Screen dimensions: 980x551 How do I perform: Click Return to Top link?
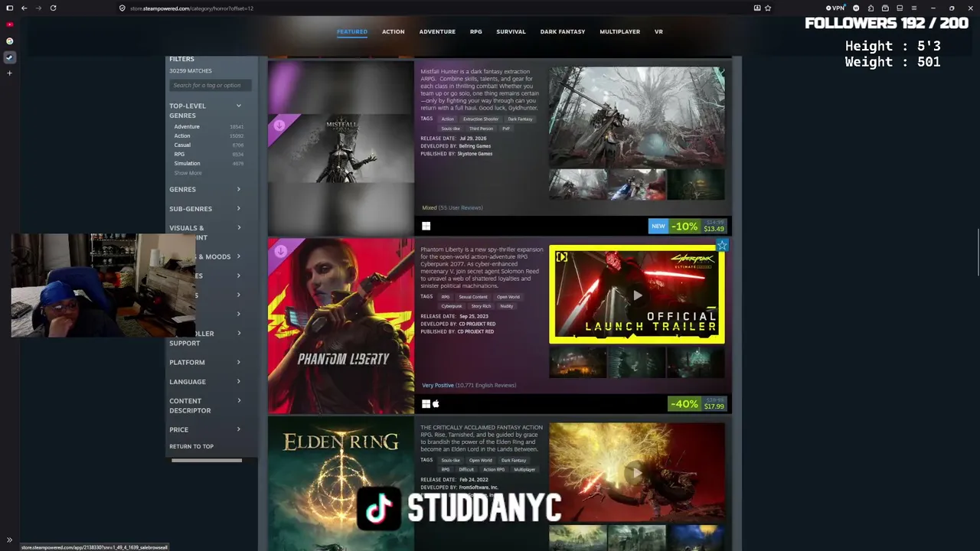pos(191,446)
